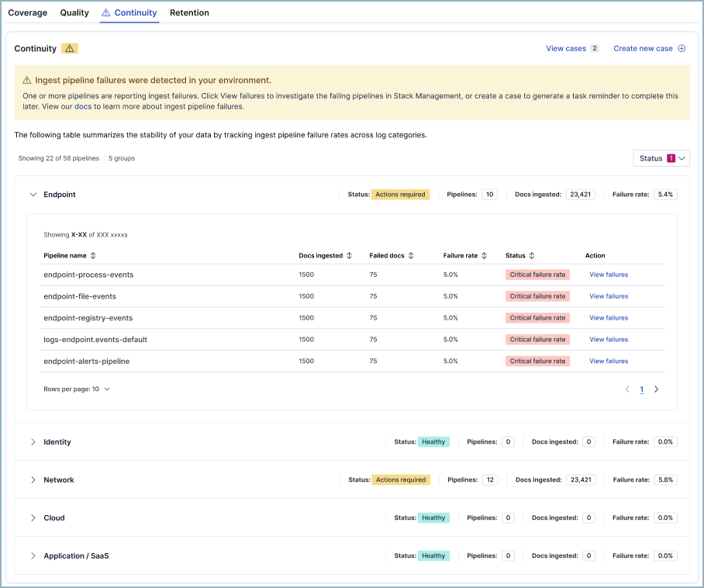Click the next page arrow in pagination
The image size is (704, 588).
coord(656,389)
